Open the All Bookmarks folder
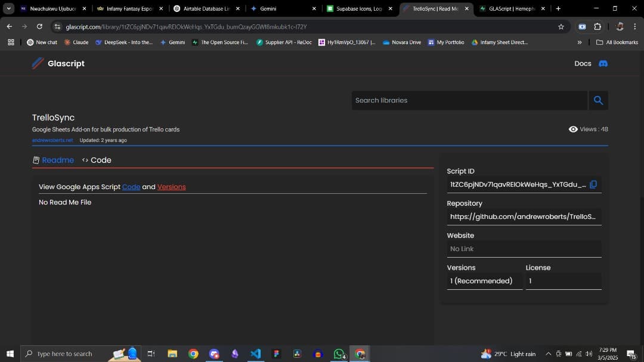644x362 pixels. coord(617,42)
